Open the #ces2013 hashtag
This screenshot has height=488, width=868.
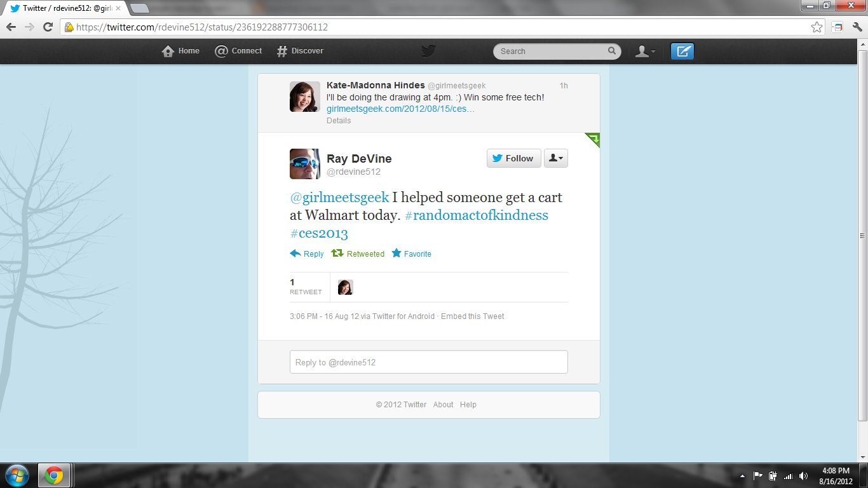pyautogui.click(x=319, y=233)
